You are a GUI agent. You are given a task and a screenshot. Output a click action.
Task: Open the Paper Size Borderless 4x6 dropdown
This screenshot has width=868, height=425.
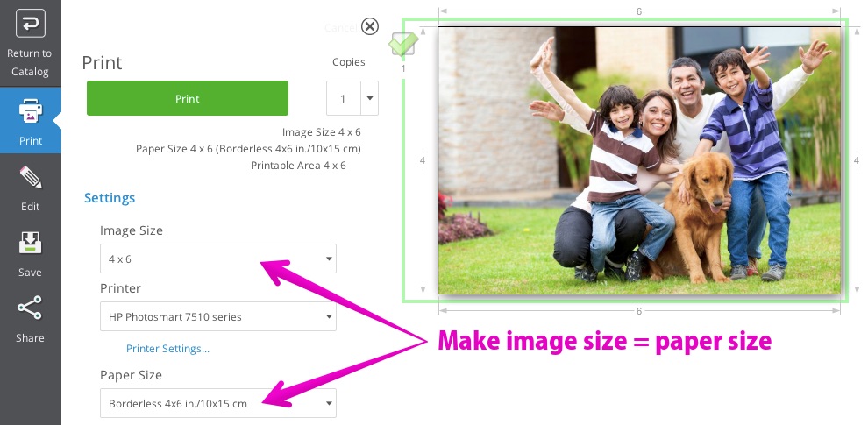click(218, 403)
